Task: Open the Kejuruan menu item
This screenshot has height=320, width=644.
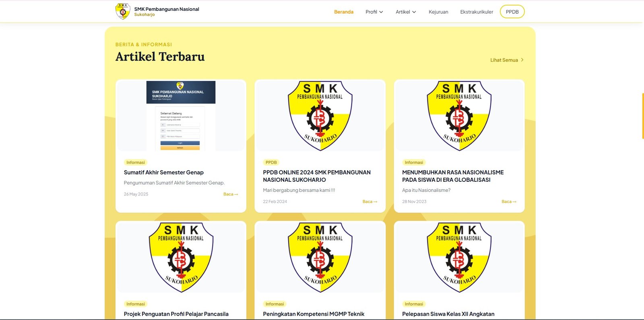Action: [438, 12]
